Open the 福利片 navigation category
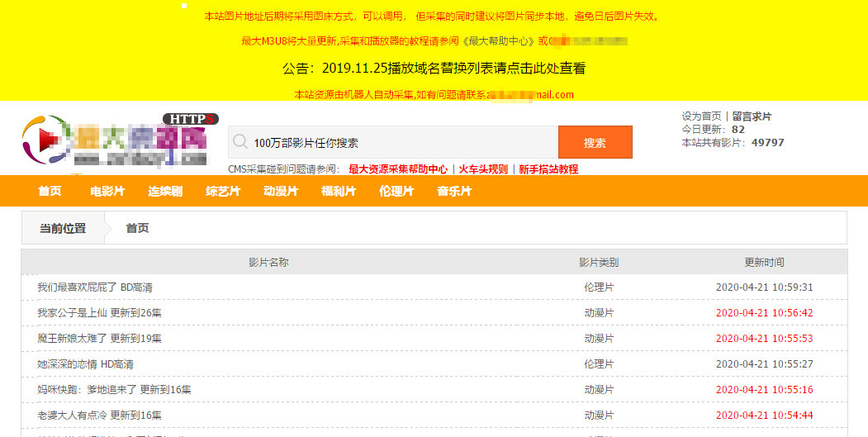 point(339,191)
